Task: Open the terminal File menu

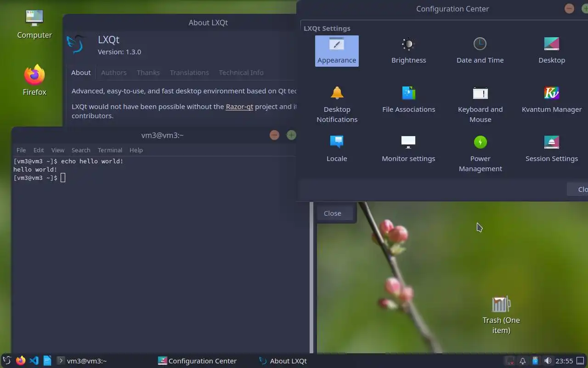Action: pos(21,150)
